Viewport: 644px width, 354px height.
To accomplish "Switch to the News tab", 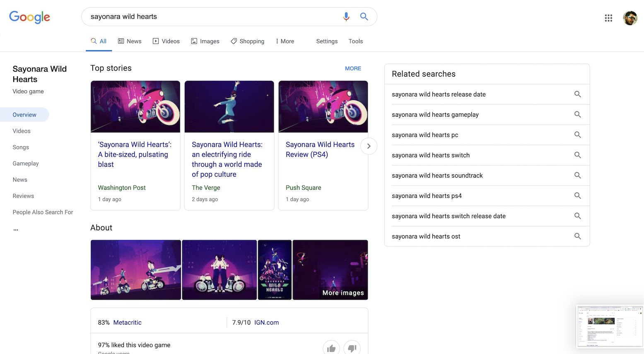I will point(130,41).
